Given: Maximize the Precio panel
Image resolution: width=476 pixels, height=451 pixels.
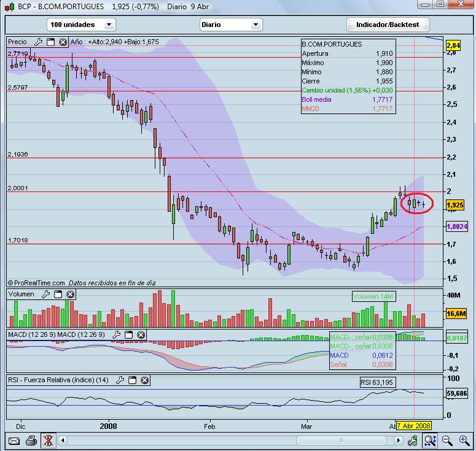Looking at the screenshot, I should 51,42.
